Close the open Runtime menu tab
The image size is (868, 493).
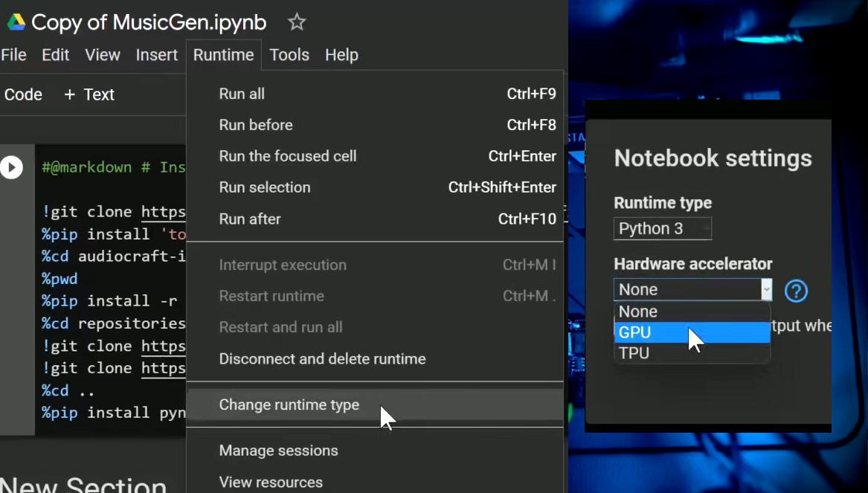pos(224,55)
